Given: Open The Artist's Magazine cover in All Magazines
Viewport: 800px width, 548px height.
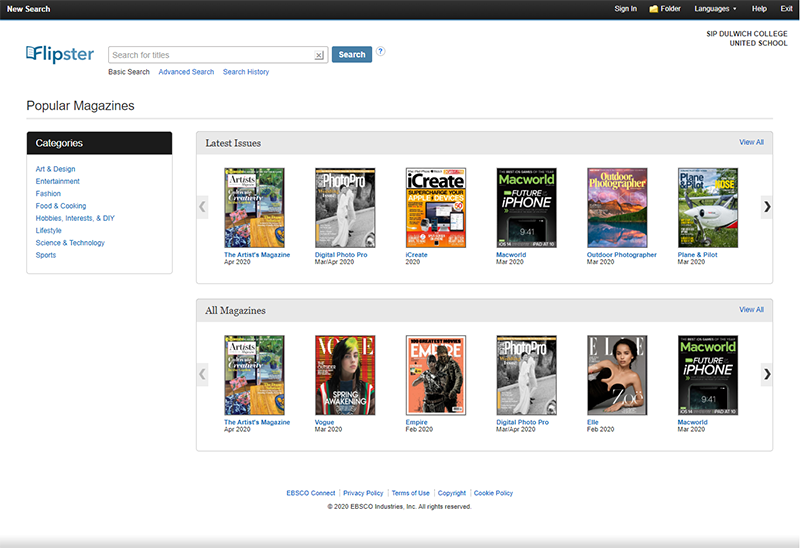Looking at the screenshot, I should tap(255, 375).
